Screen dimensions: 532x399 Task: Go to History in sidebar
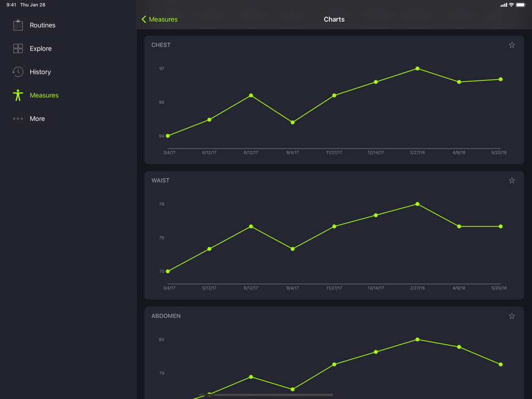40,72
